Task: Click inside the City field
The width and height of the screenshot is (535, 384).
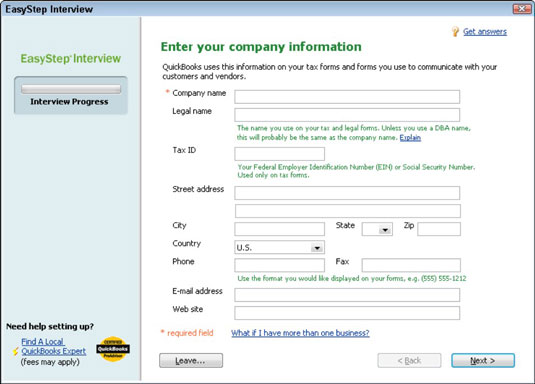Action: coord(279,229)
